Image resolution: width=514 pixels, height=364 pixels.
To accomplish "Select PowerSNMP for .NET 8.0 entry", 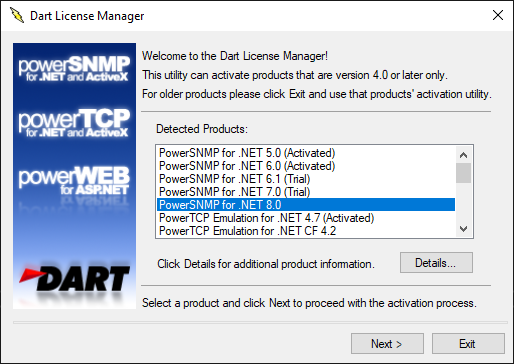I will (306, 205).
